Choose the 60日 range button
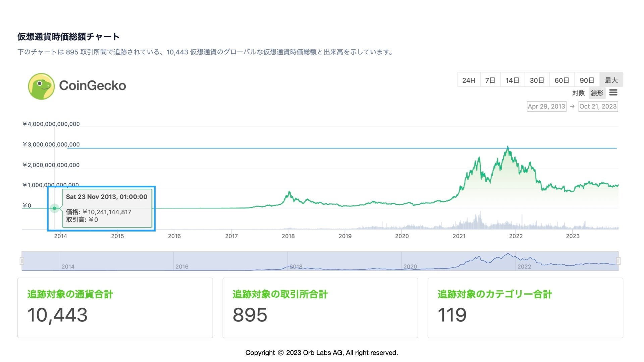The width and height of the screenshot is (644, 362). point(561,80)
